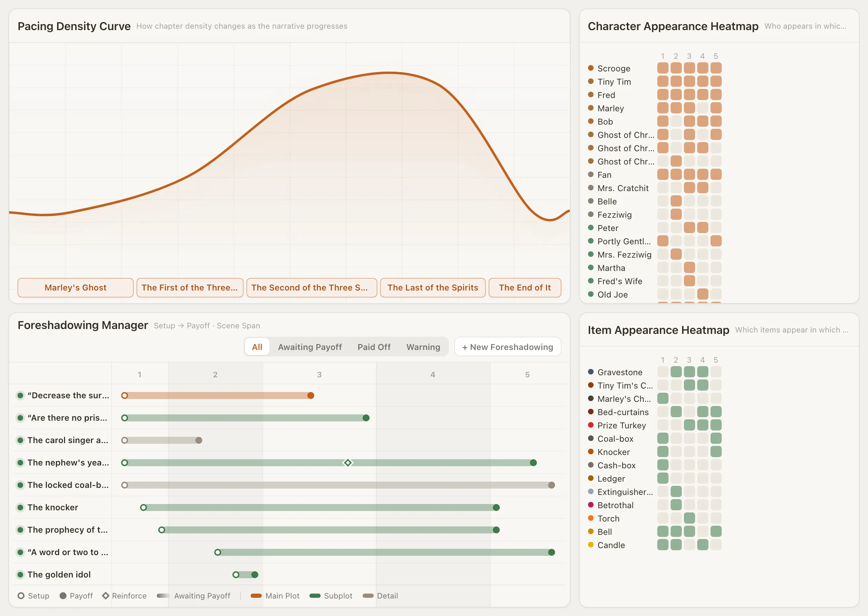Click status dot of "Decrease the sur..." row
Image resolution: width=868 pixels, height=616 pixels.
[x=21, y=395]
